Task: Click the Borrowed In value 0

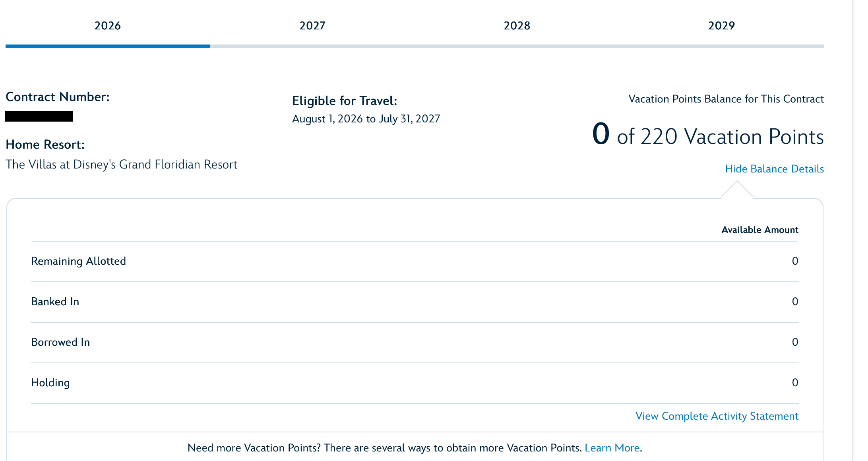Action: tap(795, 342)
